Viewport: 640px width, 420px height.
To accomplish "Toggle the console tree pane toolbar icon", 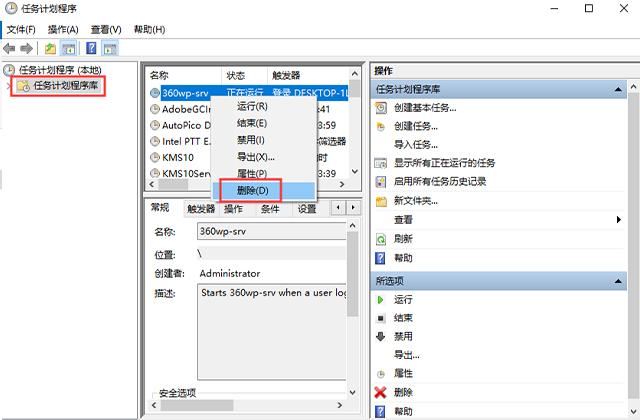I will coord(68,49).
